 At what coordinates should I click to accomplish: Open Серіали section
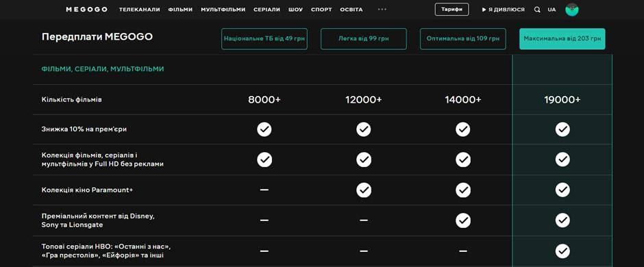point(267,10)
